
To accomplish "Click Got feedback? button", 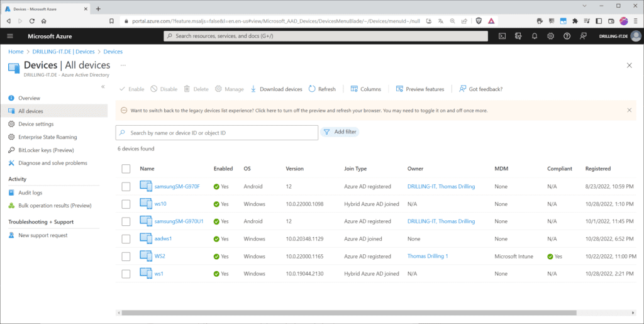I will point(481,89).
